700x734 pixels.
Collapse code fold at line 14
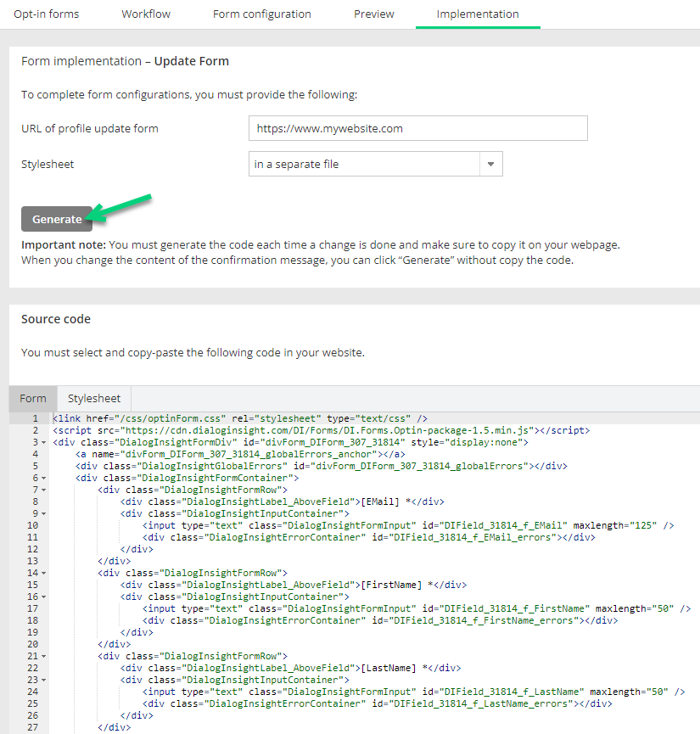click(43, 573)
